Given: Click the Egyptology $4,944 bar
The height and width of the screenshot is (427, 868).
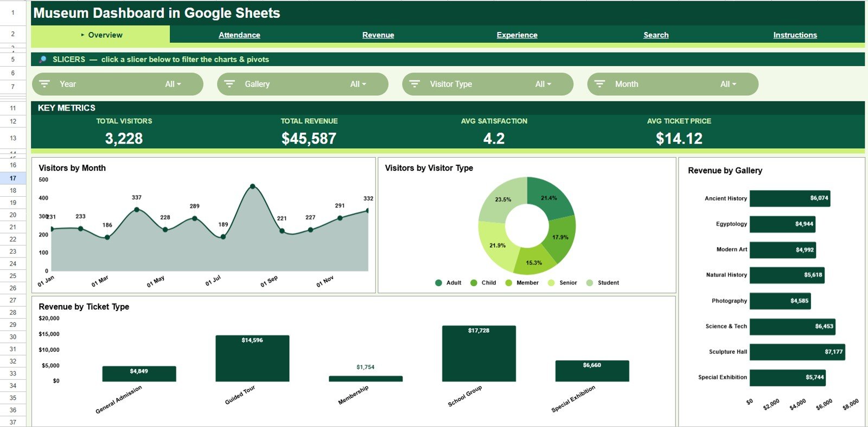Looking at the screenshot, I should [x=782, y=224].
